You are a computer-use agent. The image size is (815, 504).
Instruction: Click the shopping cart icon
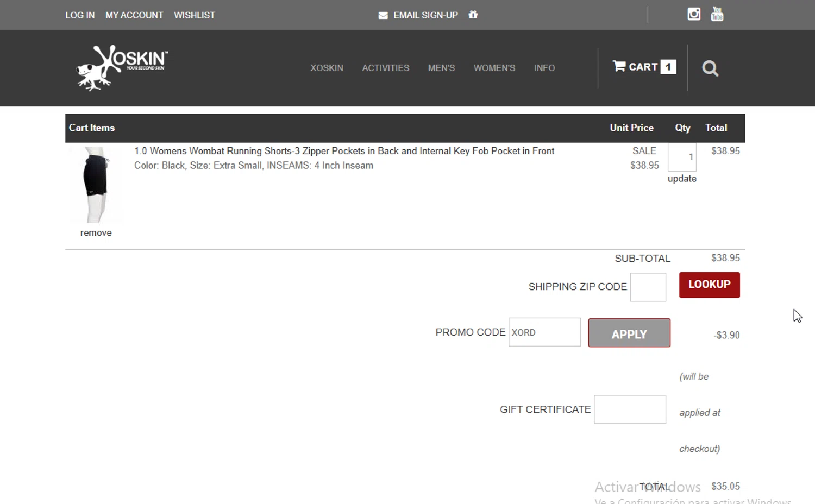coord(619,66)
